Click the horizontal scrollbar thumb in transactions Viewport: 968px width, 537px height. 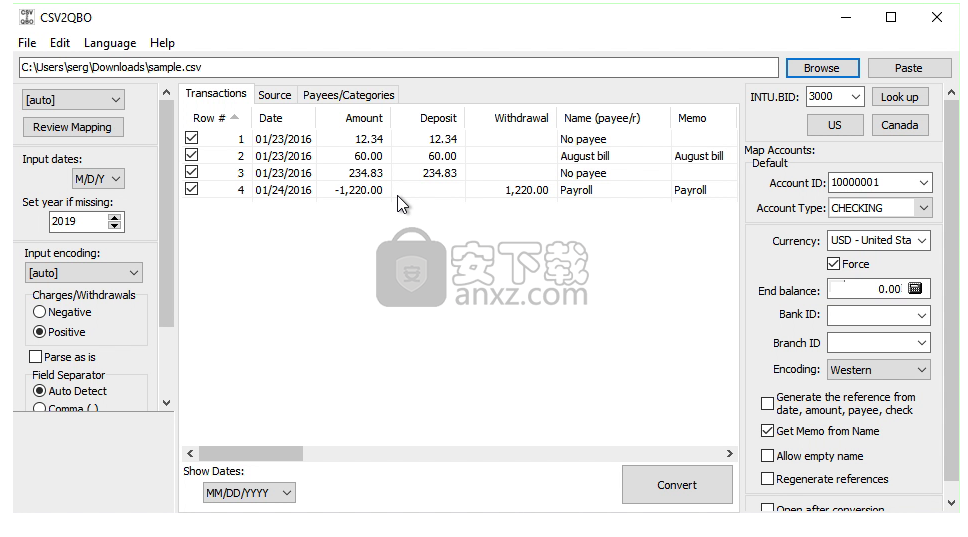(251, 454)
